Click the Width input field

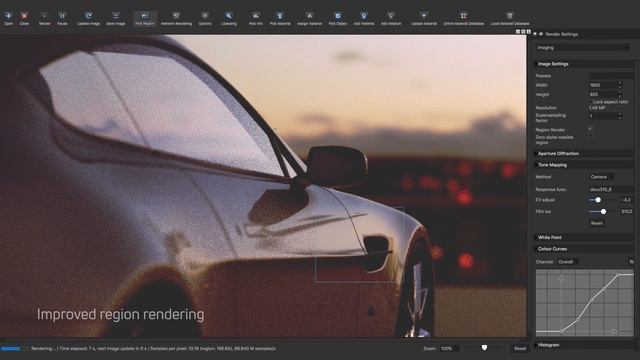(x=605, y=85)
